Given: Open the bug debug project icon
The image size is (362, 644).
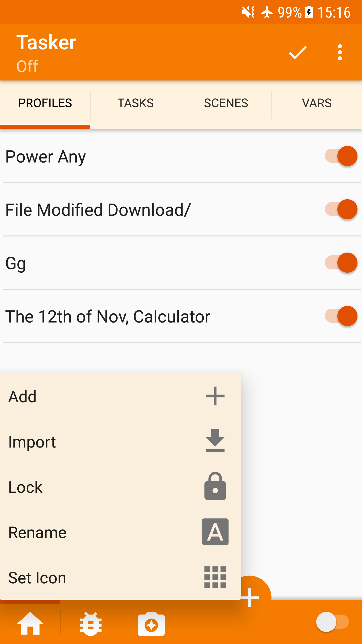Looking at the screenshot, I should coord(91,624).
